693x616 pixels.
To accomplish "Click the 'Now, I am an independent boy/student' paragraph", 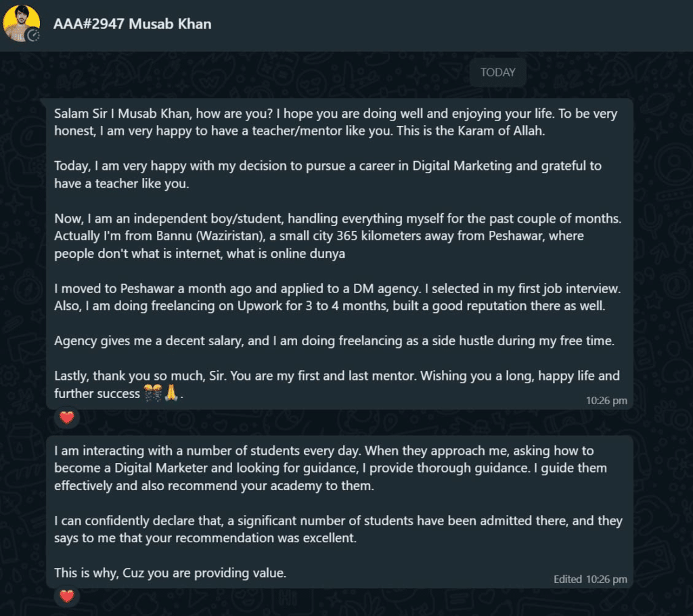I will point(338,236).
